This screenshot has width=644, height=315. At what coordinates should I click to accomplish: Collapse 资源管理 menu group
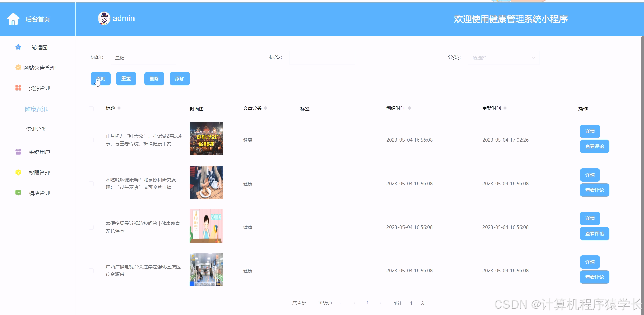(x=39, y=88)
